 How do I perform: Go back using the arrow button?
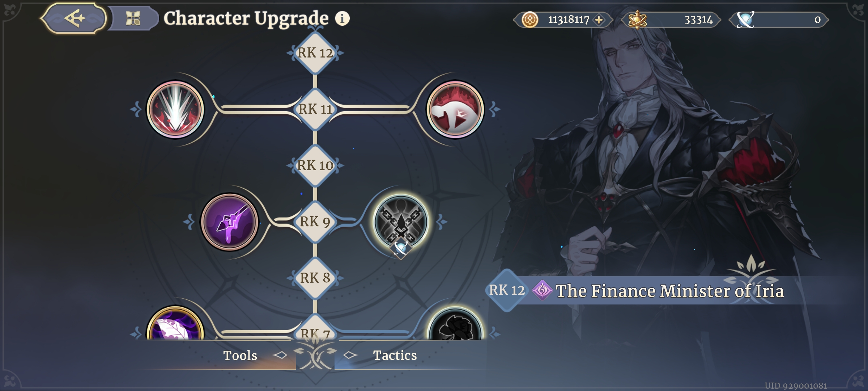(74, 18)
